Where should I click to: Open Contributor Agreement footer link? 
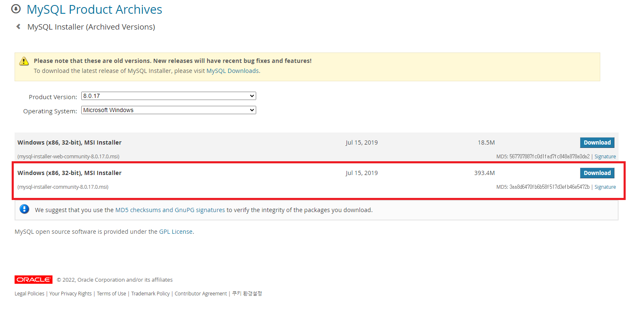(201, 294)
